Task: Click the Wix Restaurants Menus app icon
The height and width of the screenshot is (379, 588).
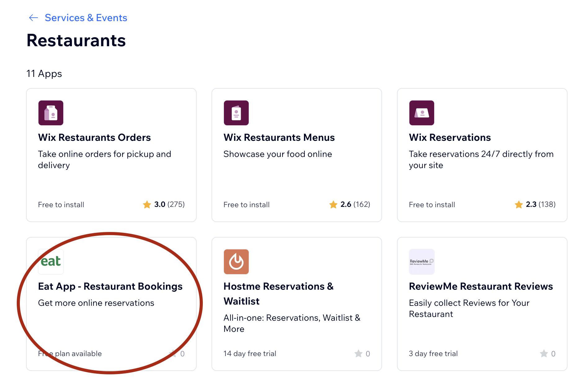Action: click(x=236, y=113)
